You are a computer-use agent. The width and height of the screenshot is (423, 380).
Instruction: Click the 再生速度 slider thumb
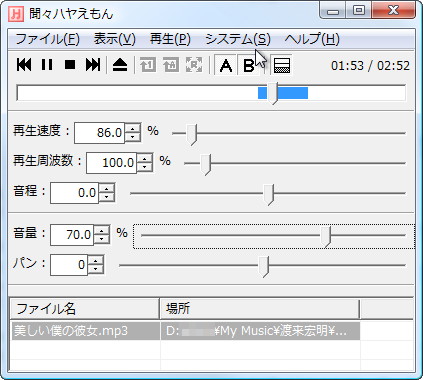click(192, 134)
